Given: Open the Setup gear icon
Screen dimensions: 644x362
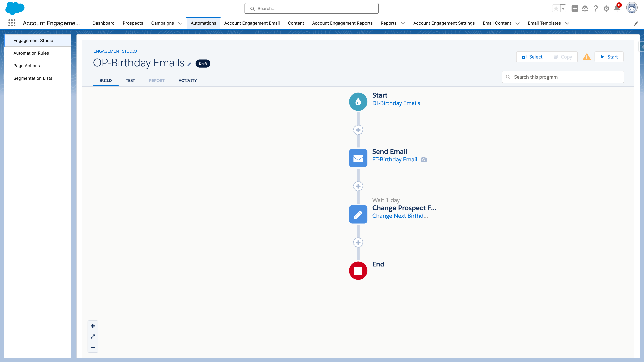Looking at the screenshot, I should pyautogui.click(x=606, y=9).
